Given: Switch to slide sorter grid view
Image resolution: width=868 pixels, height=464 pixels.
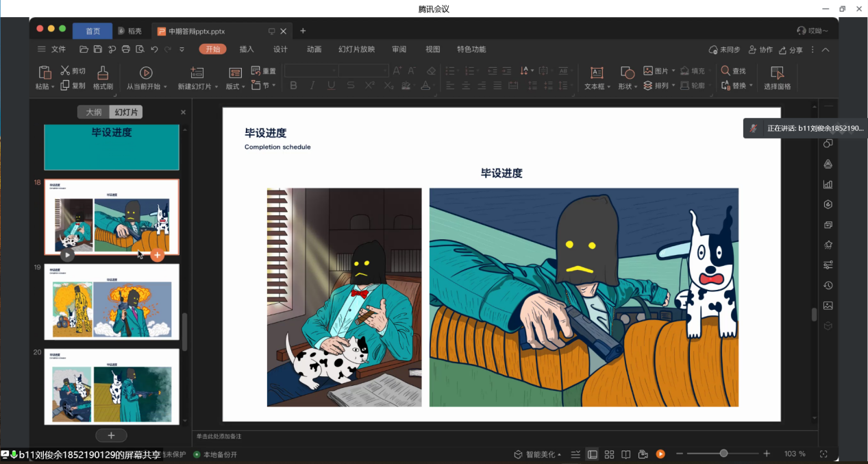Looking at the screenshot, I should click(609, 454).
